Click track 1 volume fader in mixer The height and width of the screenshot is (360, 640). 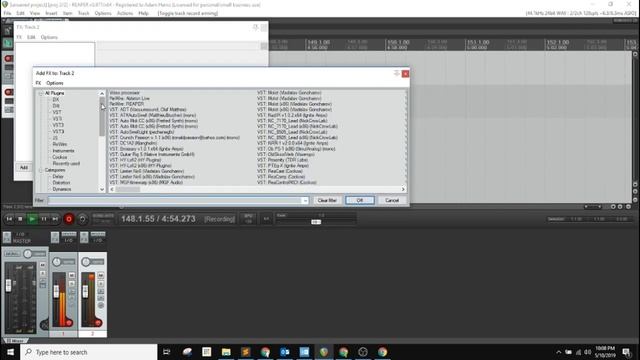pos(56,291)
